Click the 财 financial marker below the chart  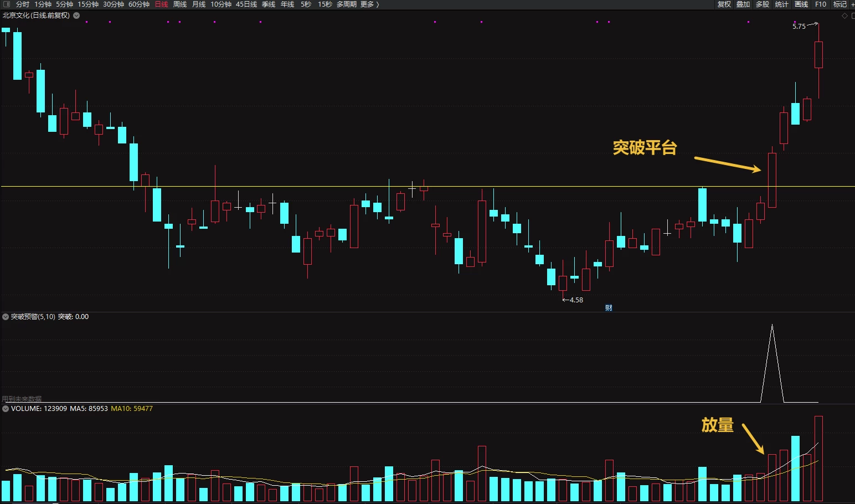tap(609, 308)
